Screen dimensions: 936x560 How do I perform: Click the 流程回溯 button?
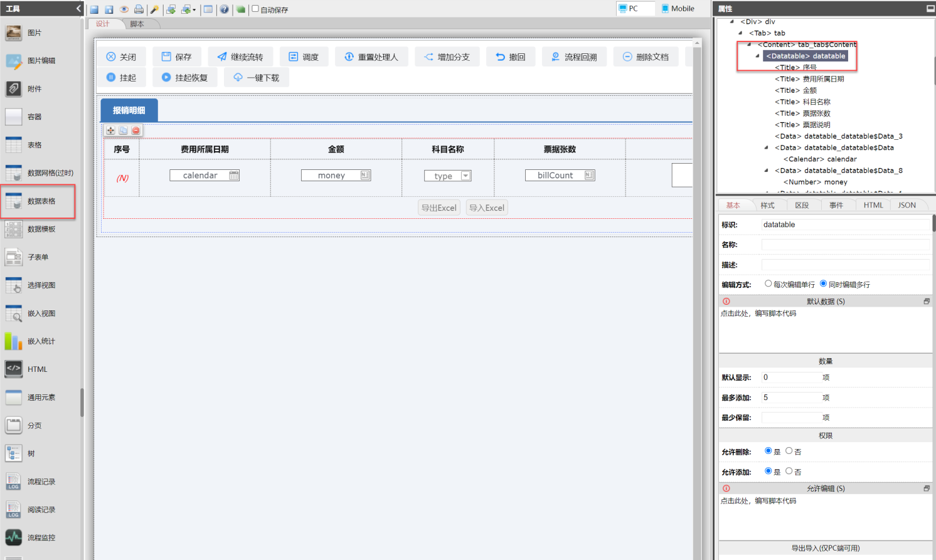[x=574, y=57]
